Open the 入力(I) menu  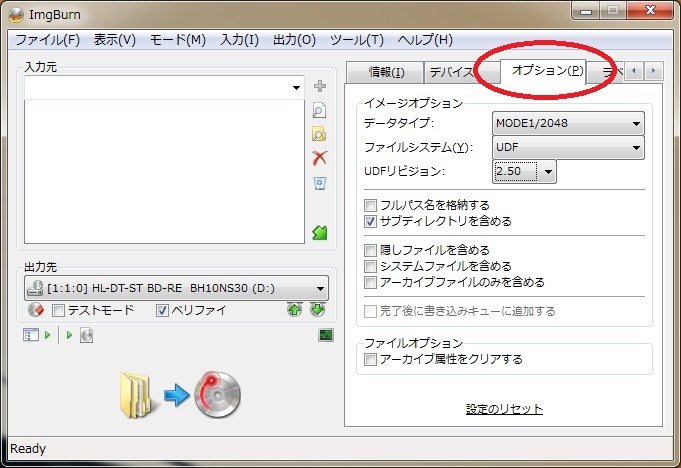tap(240, 40)
